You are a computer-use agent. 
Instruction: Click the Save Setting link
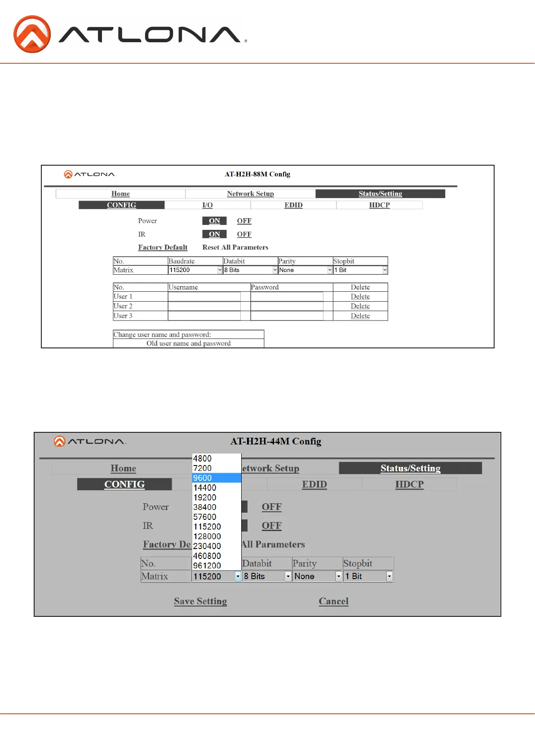point(200,601)
